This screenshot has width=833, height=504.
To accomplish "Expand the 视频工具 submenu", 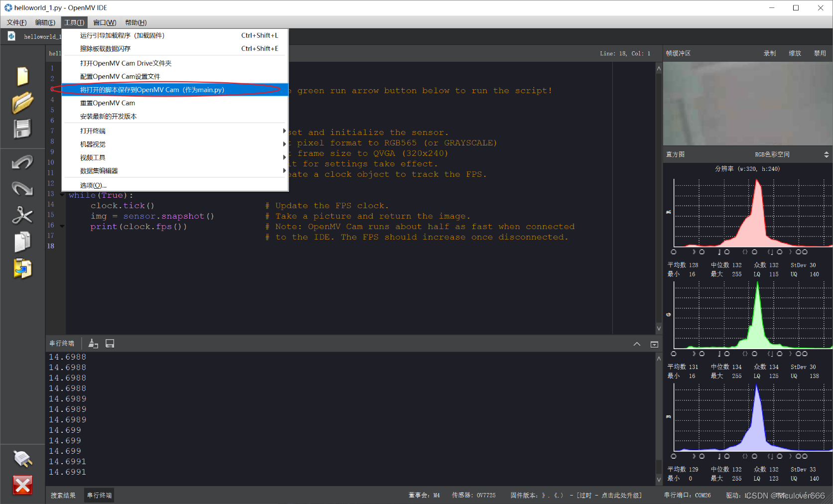I will (175, 157).
